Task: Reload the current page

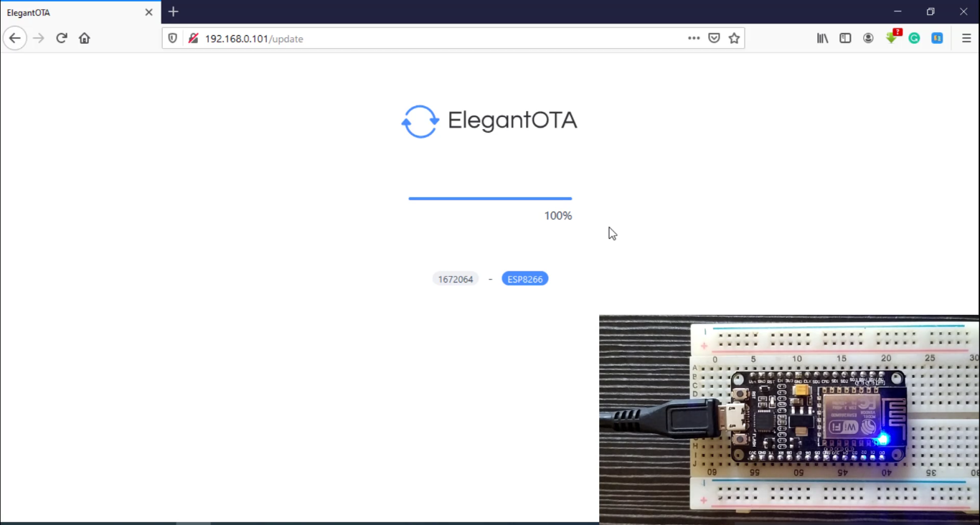Action: tap(62, 38)
